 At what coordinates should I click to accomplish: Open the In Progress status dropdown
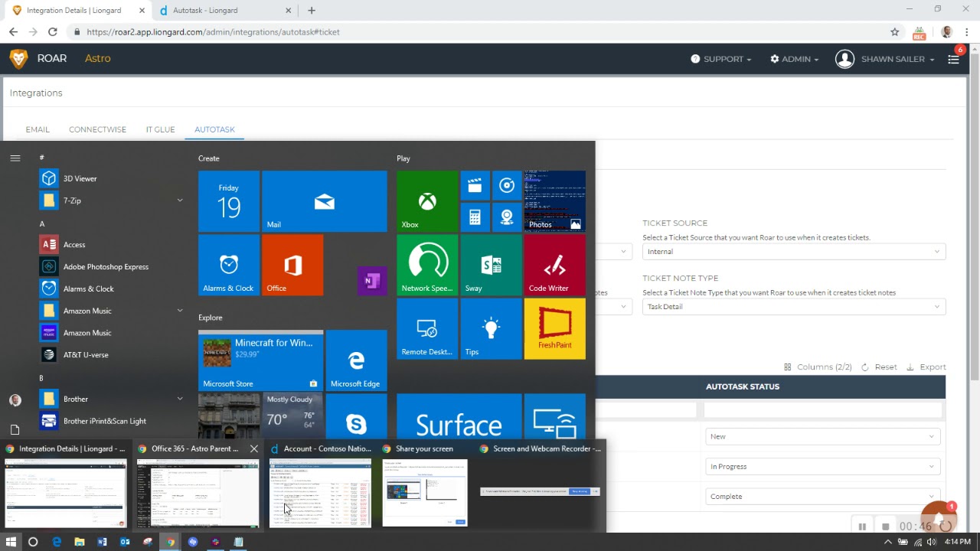click(822, 466)
